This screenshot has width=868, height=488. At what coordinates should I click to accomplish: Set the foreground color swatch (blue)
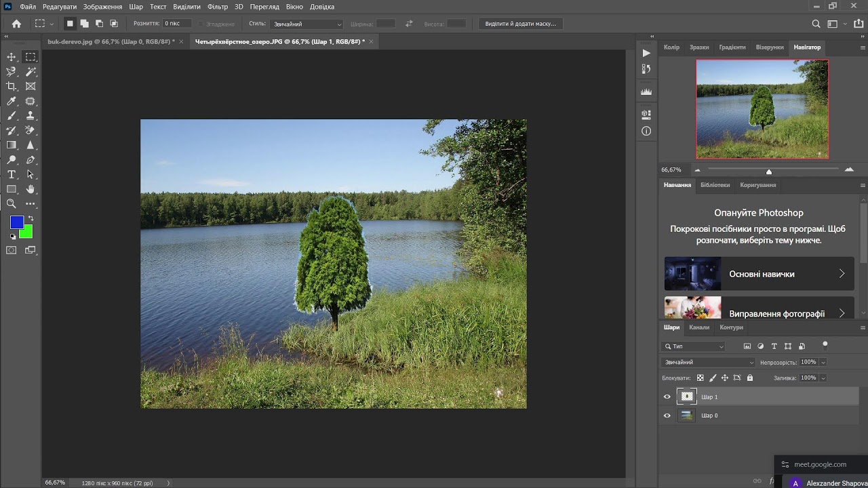(16, 222)
